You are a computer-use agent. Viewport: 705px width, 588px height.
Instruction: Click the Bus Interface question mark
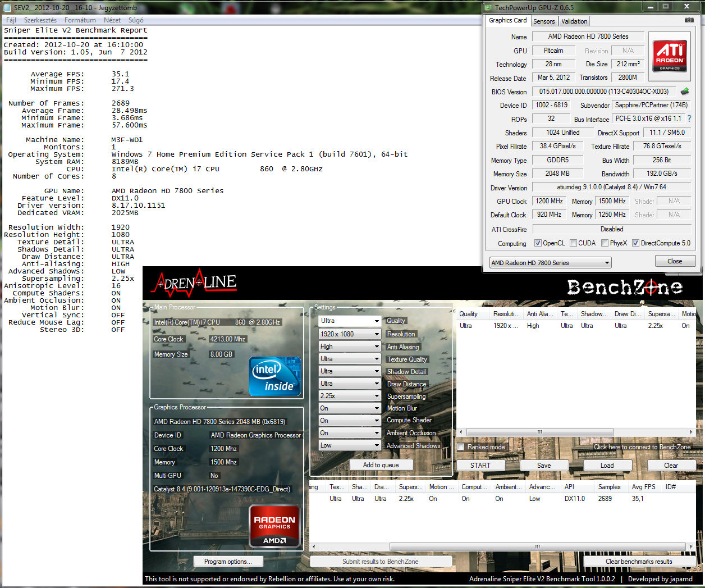(689, 118)
